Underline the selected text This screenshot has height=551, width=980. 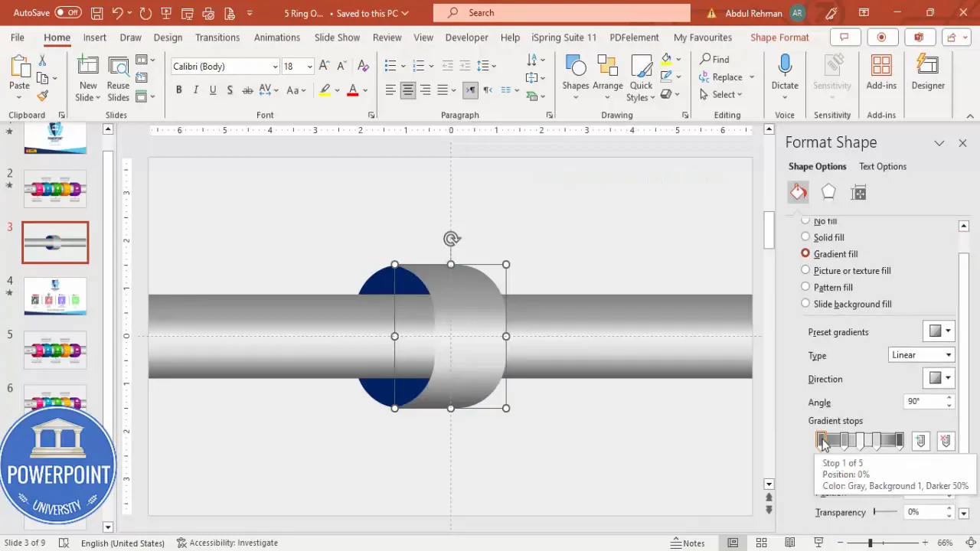click(x=212, y=90)
